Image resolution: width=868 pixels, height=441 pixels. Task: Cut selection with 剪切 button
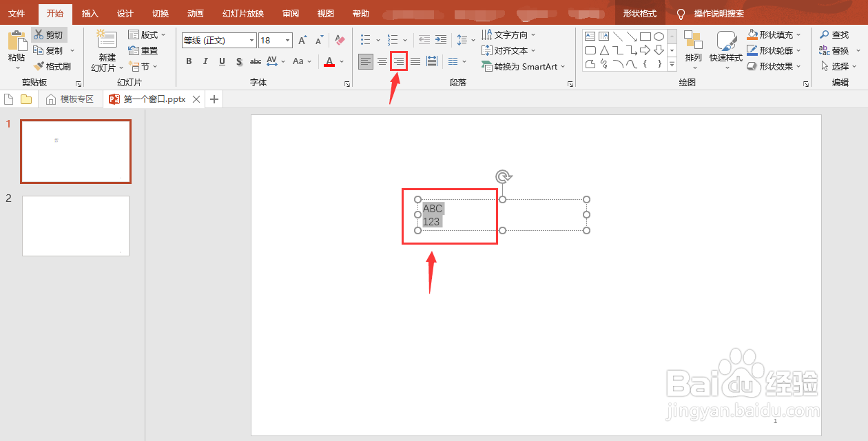(x=49, y=35)
